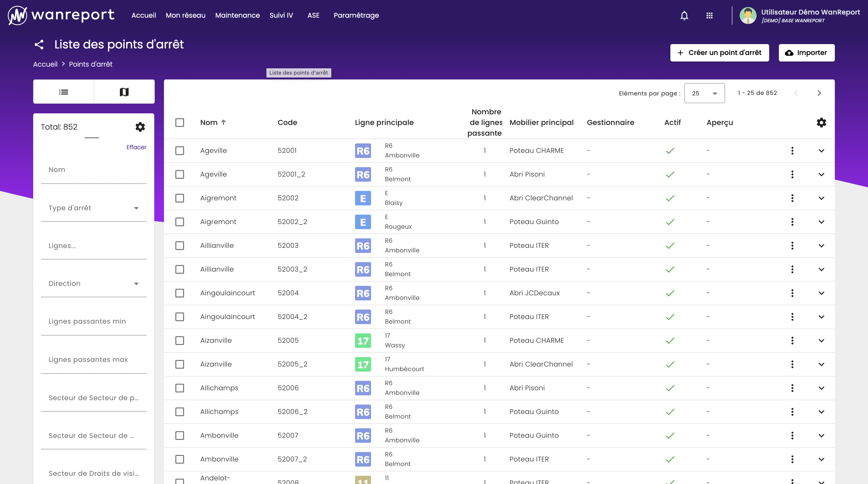Open the elements per page selector showing 25
Image resolution: width=868 pixels, height=484 pixels.
tap(704, 93)
